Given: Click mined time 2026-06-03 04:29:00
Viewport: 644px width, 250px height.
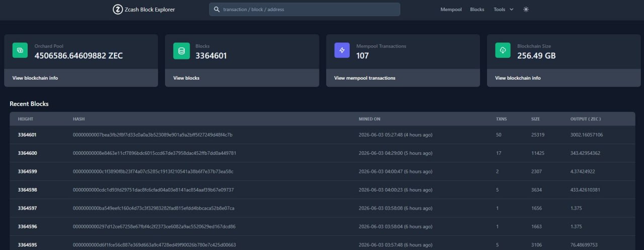Looking at the screenshot, I should tap(395, 153).
